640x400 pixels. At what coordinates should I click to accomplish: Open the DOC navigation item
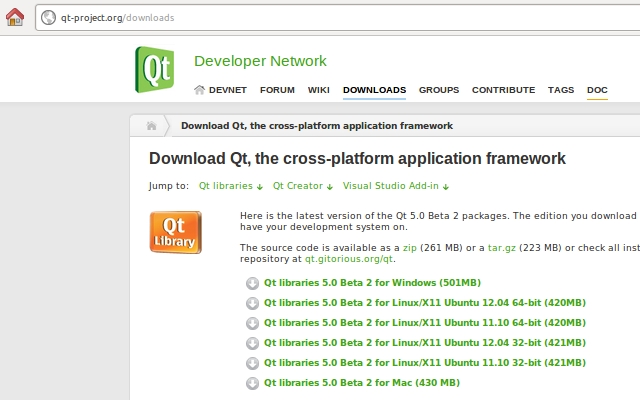(597, 90)
